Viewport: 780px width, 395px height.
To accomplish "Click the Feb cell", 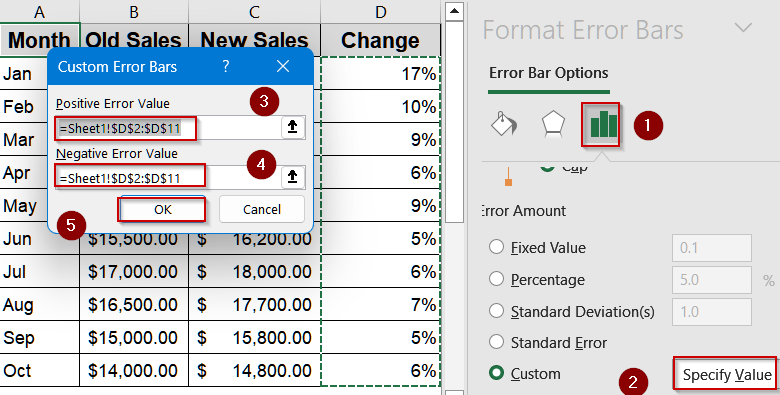I will 23,106.
